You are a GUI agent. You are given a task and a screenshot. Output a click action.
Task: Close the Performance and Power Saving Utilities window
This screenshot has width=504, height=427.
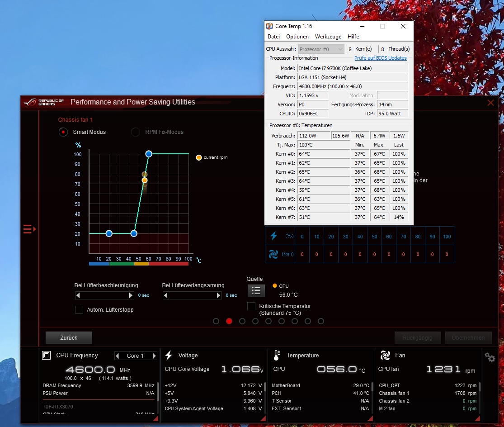click(x=490, y=103)
